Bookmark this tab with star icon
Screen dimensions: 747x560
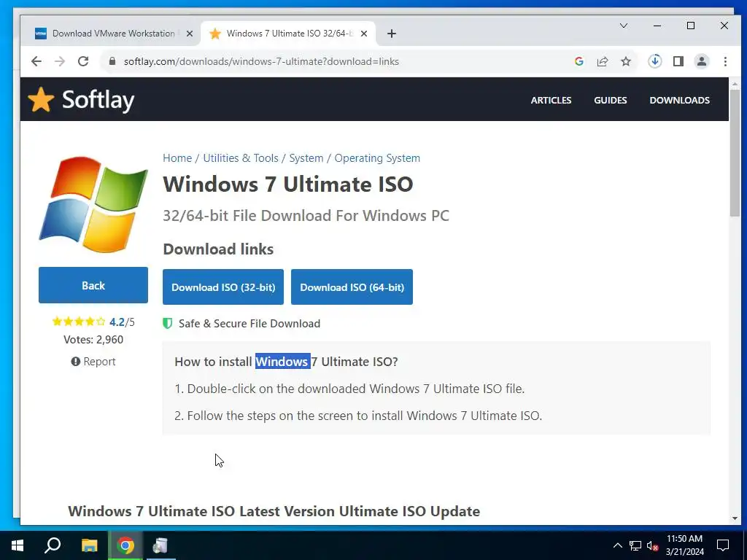626,61
